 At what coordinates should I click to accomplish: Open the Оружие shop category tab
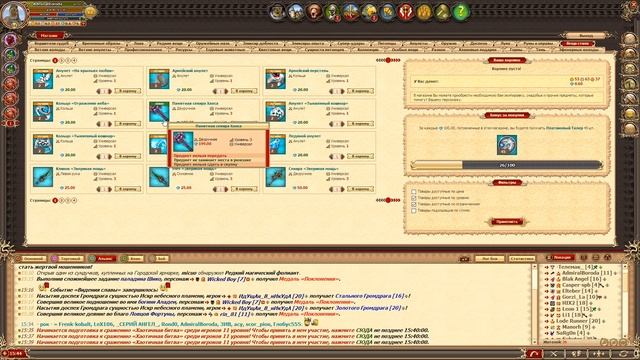pos(449,43)
